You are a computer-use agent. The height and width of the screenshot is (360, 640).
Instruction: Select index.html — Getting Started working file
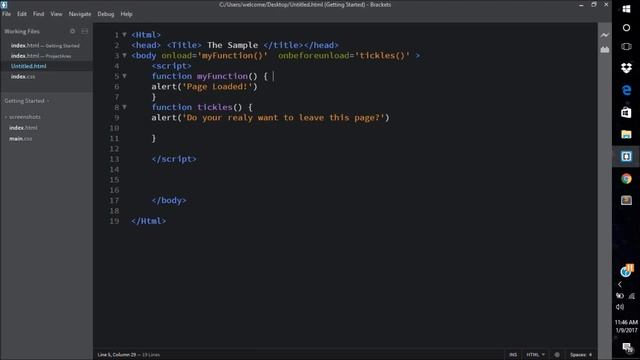pos(45,46)
